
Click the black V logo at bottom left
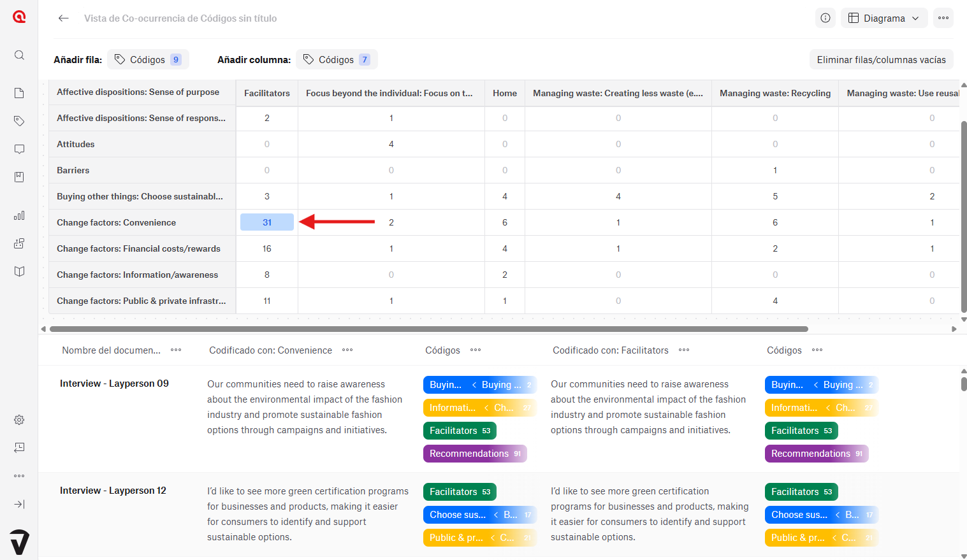point(19,542)
